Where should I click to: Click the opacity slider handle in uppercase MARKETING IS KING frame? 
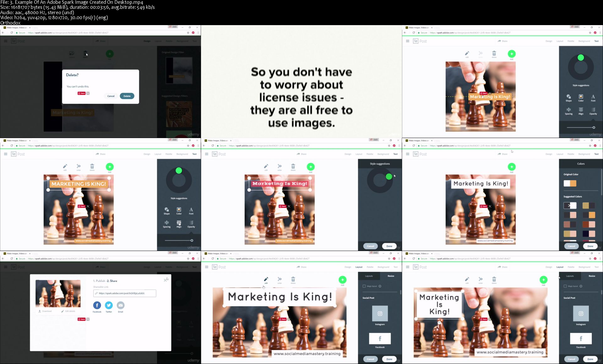[x=192, y=240]
